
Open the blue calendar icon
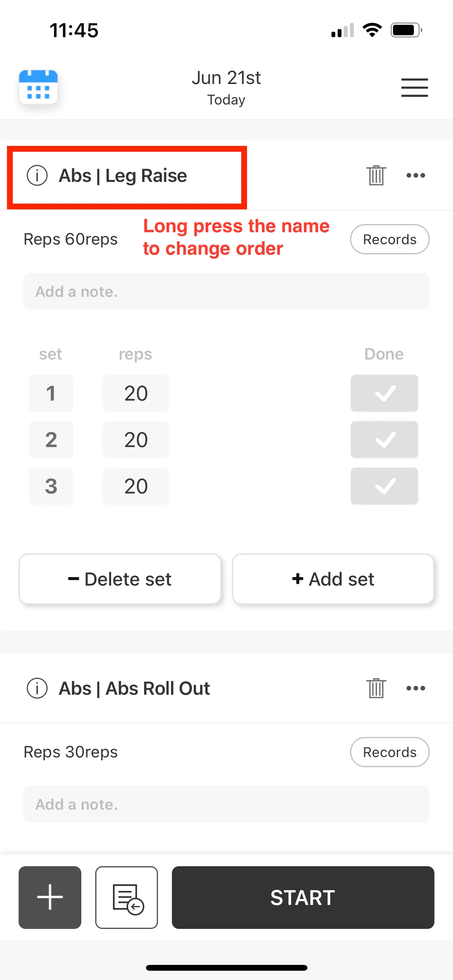click(x=38, y=87)
